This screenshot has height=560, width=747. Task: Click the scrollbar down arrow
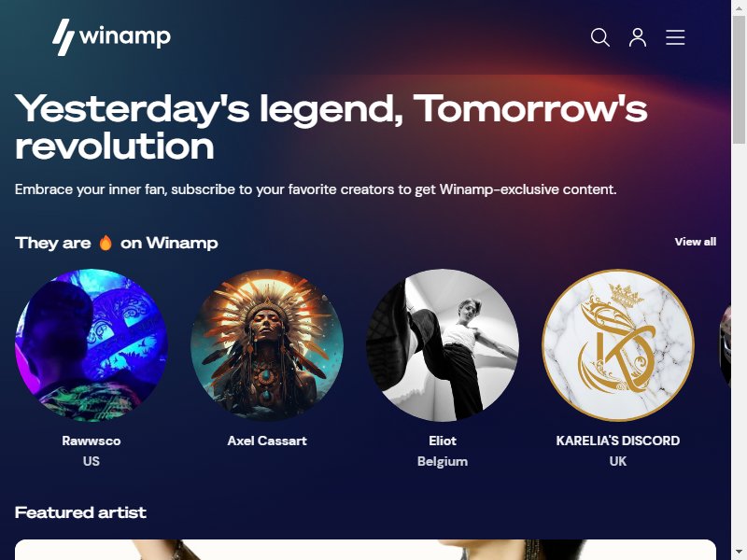739,553
